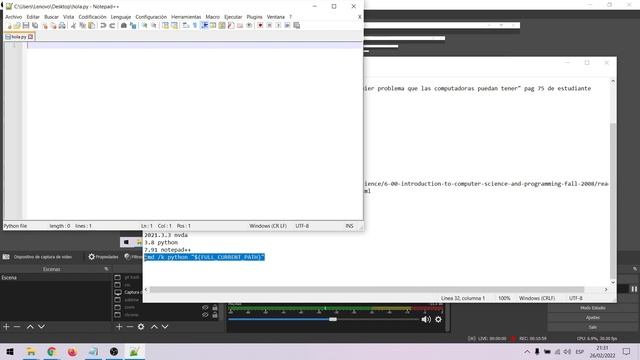The height and width of the screenshot is (360, 640).
Task: Open the Archivo menu in Notepad++
Action: (13, 17)
